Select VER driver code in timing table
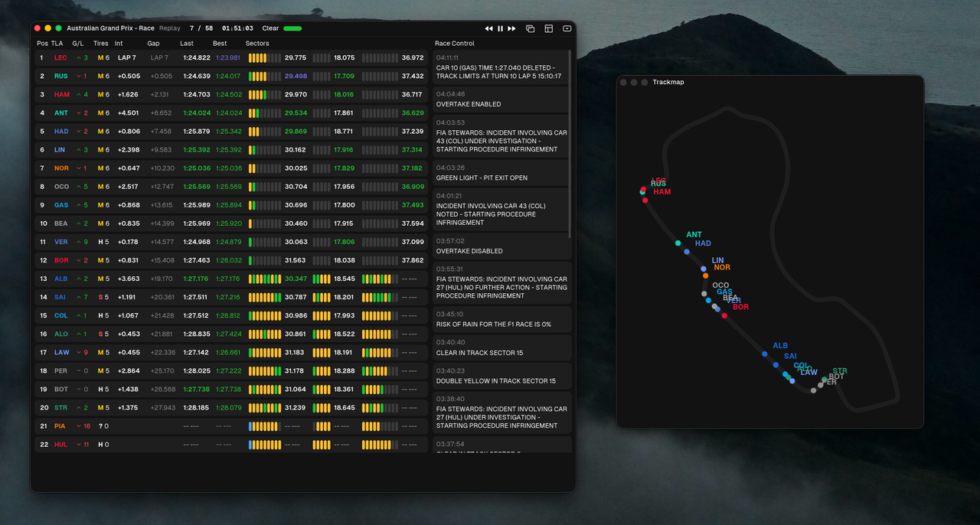This screenshot has height=525, width=980. (x=61, y=242)
